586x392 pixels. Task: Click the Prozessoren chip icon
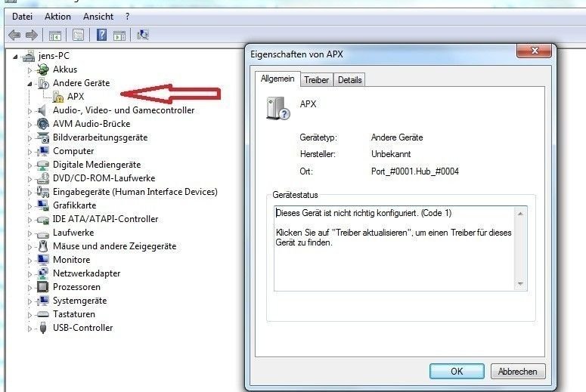42,287
